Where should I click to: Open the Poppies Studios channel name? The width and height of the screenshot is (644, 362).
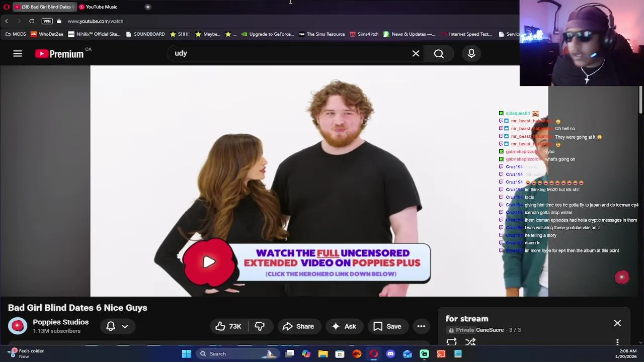[60, 322]
